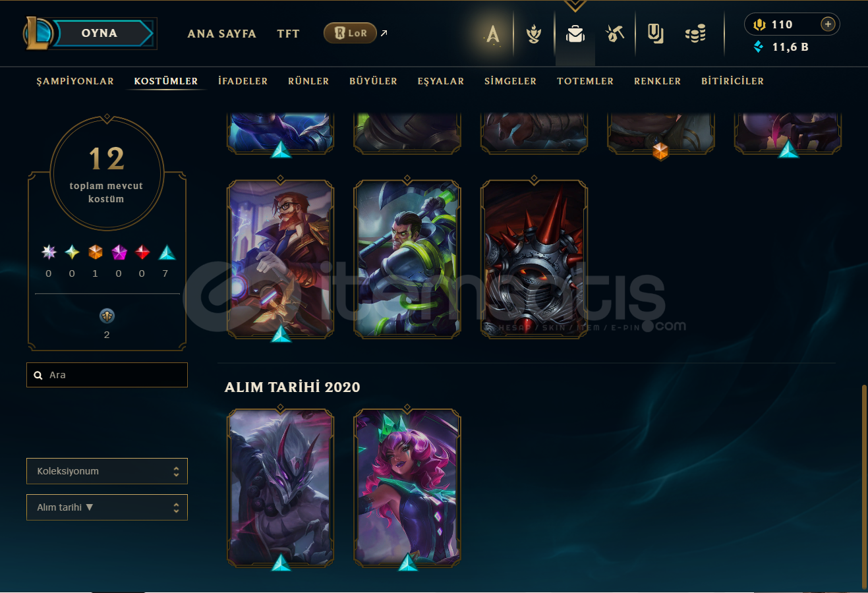
Task: Switch to the ŞAMPİYONLAR tab
Action: coord(75,81)
